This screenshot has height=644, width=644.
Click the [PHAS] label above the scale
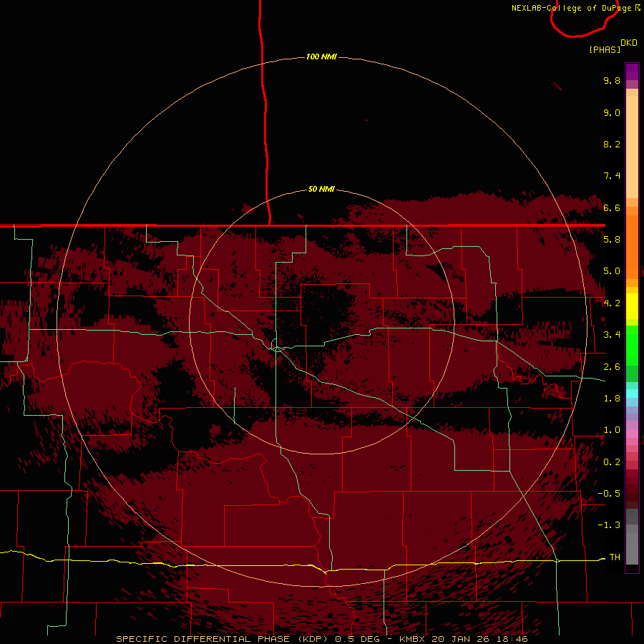point(605,49)
